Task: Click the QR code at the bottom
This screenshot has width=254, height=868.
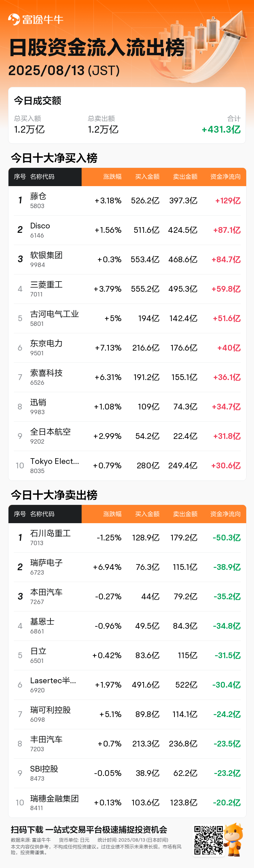Action: click(x=208, y=840)
